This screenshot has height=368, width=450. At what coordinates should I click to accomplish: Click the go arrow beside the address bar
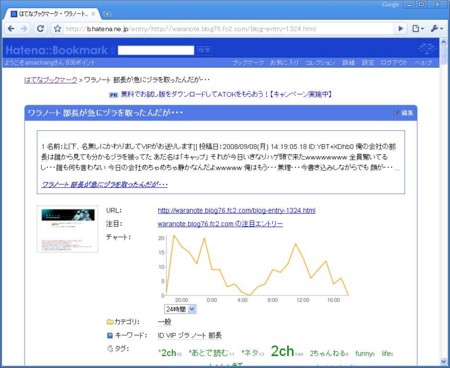point(400,29)
